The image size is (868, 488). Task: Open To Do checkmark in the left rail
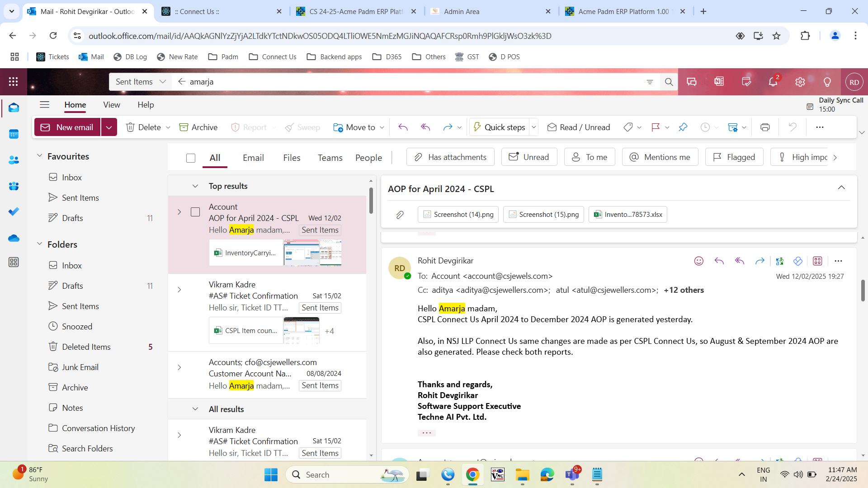click(x=14, y=211)
